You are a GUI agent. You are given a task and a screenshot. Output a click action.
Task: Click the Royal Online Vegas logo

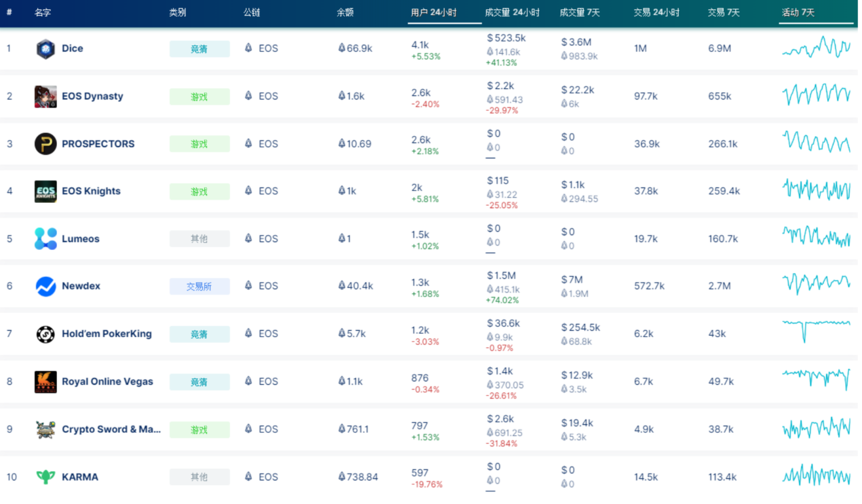(45, 382)
